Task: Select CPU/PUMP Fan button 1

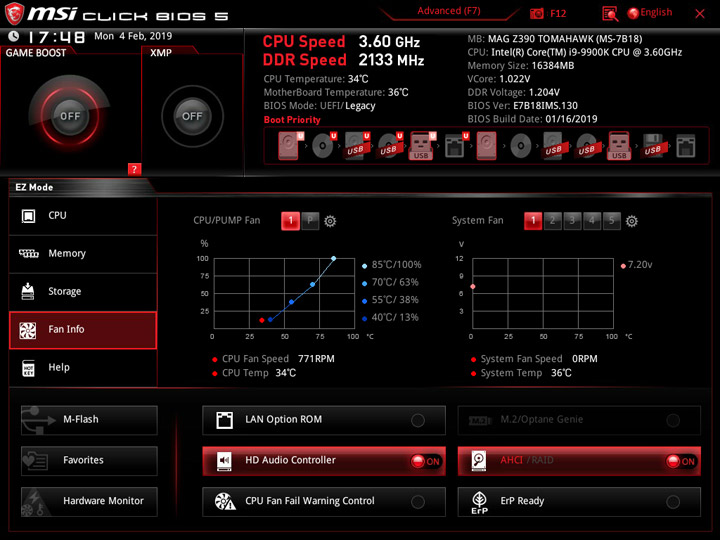Action: click(x=290, y=221)
